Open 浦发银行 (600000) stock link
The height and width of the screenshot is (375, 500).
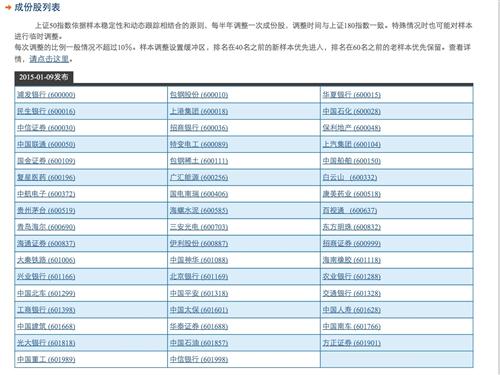click(46, 95)
